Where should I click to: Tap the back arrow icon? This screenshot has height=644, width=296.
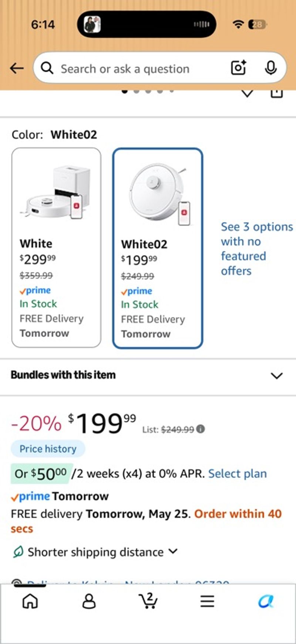(x=17, y=68)
